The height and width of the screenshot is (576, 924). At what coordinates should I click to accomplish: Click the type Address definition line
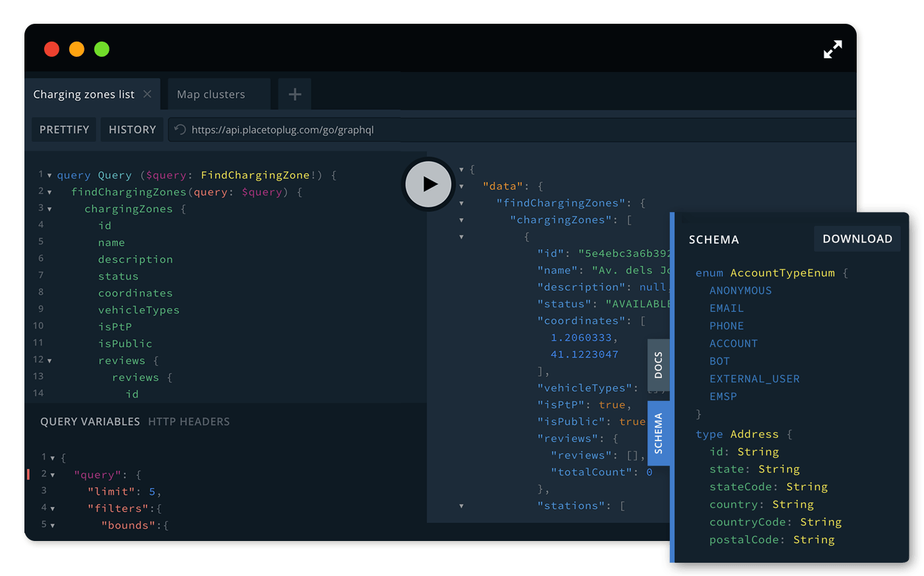point(744,434)
